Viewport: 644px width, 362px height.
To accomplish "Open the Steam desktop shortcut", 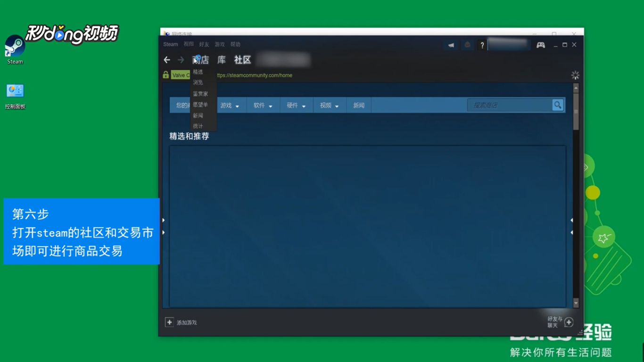I will coord(15,49).
